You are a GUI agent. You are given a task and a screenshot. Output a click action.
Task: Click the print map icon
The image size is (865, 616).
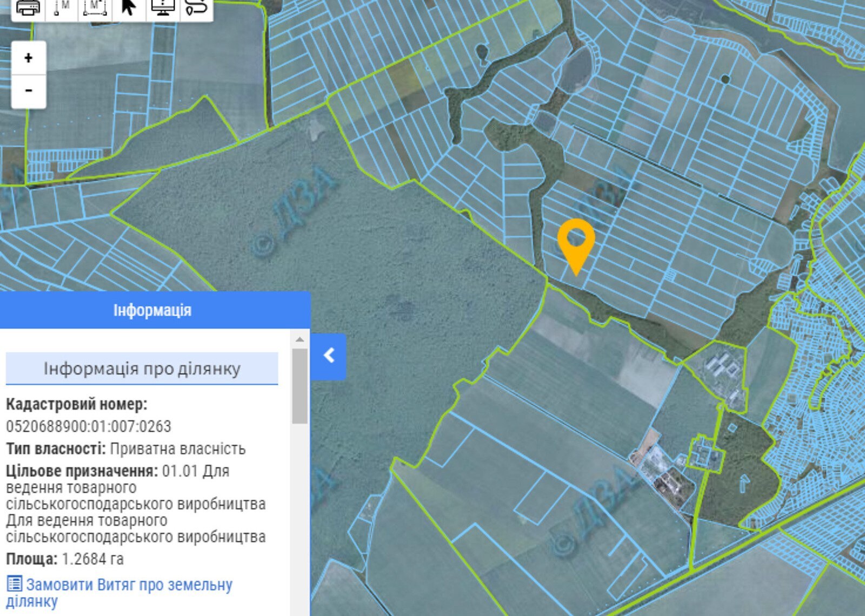pyautogui.click(x=28, y=8)
